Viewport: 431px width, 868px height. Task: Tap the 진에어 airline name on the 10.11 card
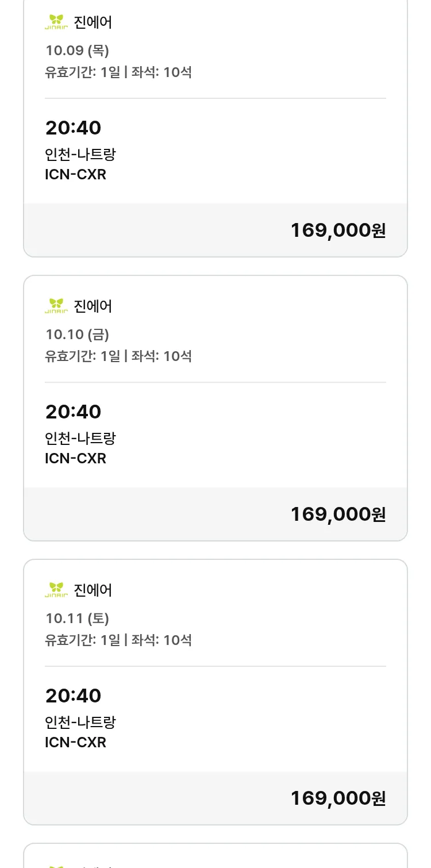pyautogui.click(x=93, y=590)
